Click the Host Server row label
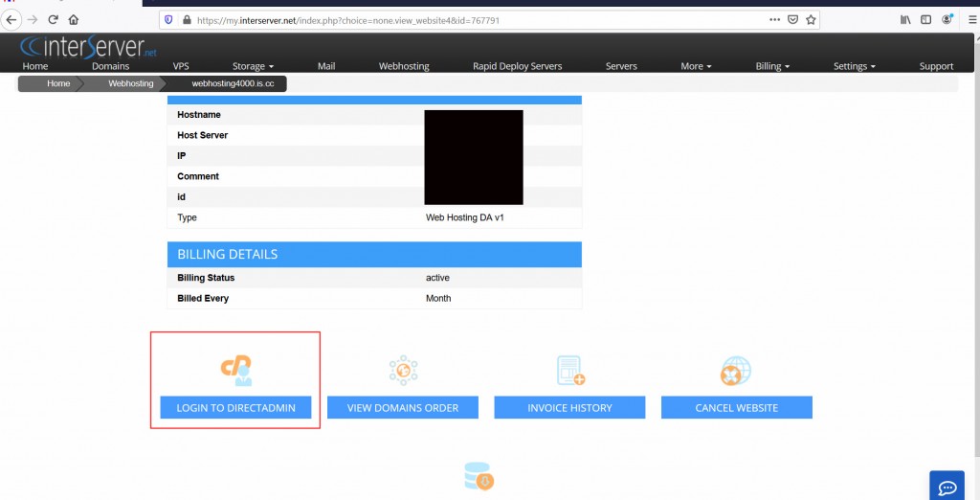 (x=203, y=135)
